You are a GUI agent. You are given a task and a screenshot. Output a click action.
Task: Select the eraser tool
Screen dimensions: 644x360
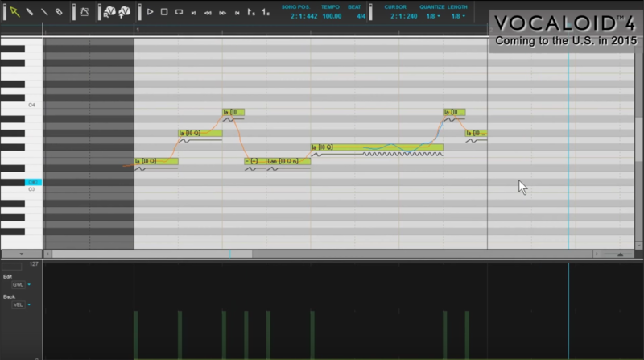[59, 12]
